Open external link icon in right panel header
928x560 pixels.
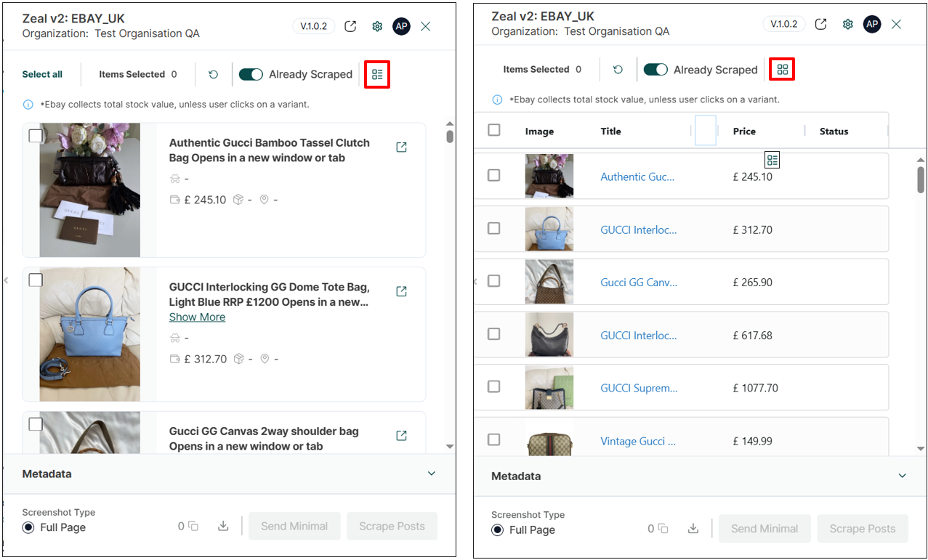820,24
